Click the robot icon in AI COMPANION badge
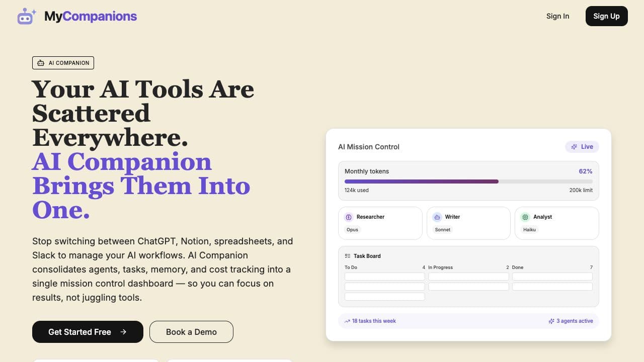 pyautogui.click(x=41, y=63)
